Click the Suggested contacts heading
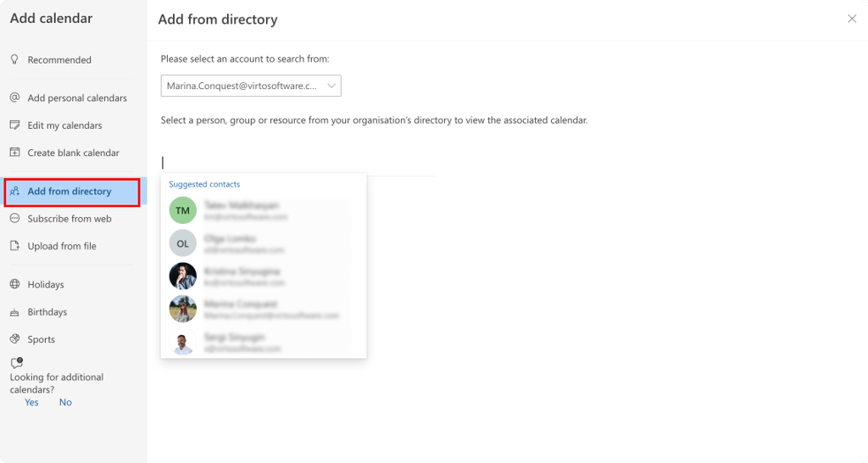Viewport: 868px width, 463px height. 204,184
